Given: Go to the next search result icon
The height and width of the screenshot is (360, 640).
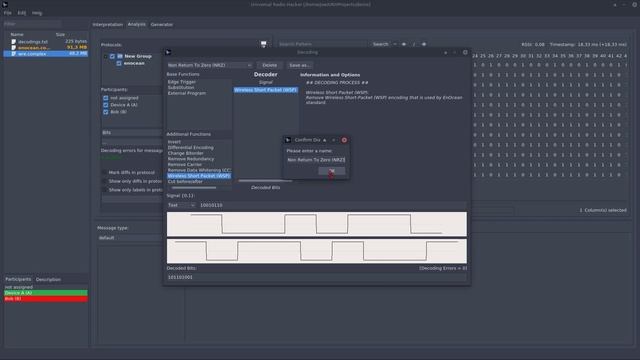Looking at the screenshot, I should click(x=424, y=44).
